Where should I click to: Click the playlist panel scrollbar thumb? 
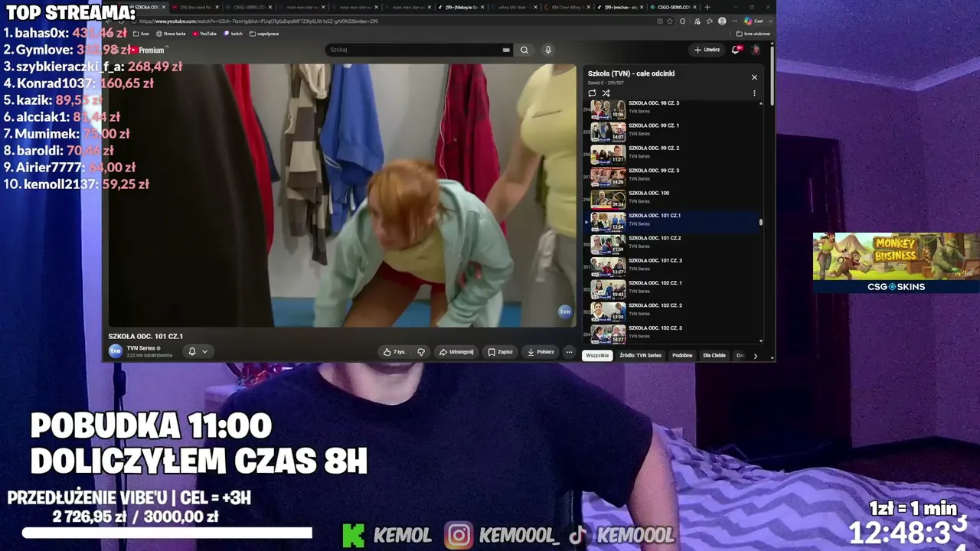(x=761, y=223)
